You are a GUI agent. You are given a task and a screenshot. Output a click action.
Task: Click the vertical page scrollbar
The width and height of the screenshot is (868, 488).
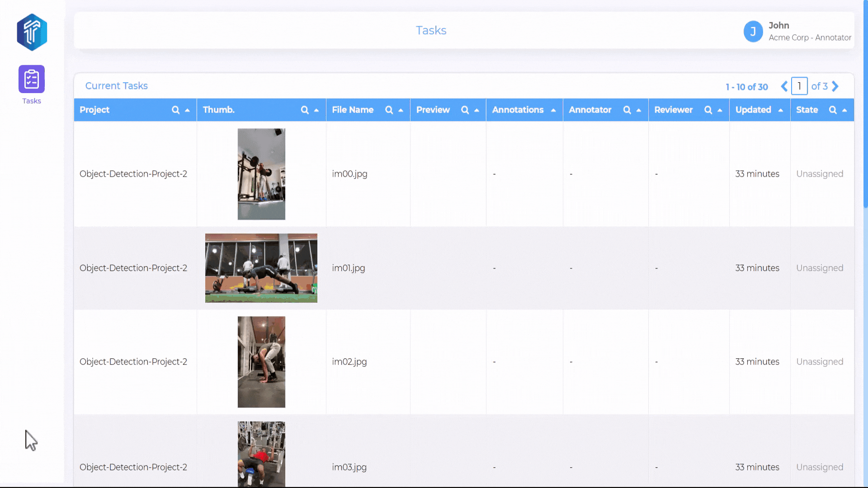click(x=865, y=104)
